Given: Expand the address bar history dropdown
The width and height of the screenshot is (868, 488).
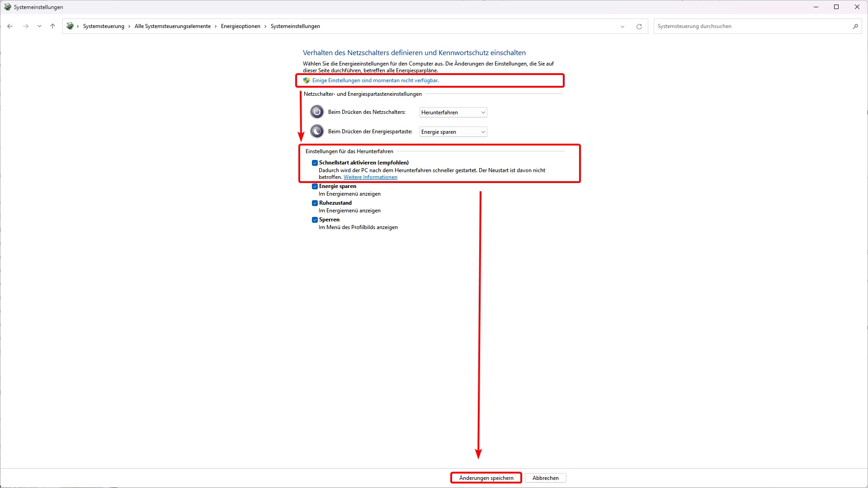Looking at the screenshot, I should (622, 26).
